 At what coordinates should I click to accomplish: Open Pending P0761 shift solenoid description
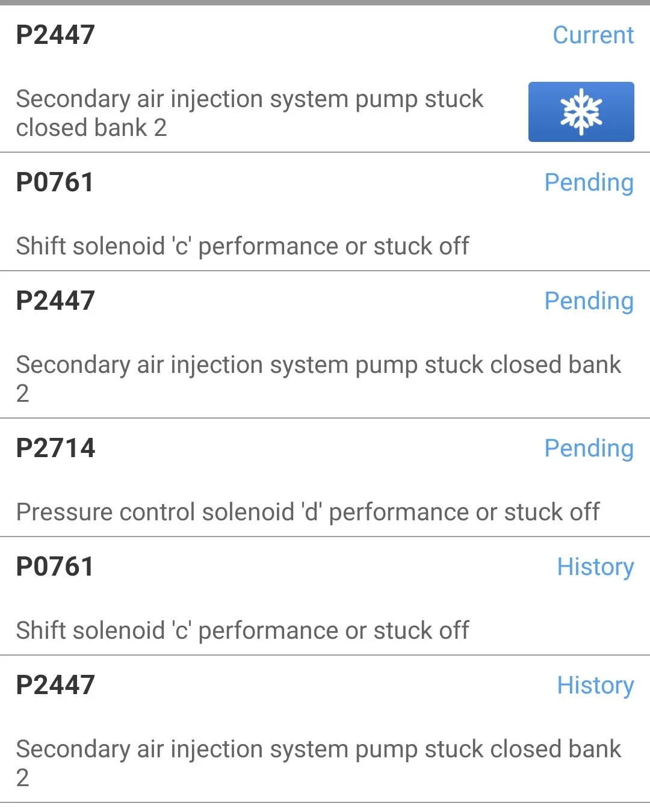point(242,246)
